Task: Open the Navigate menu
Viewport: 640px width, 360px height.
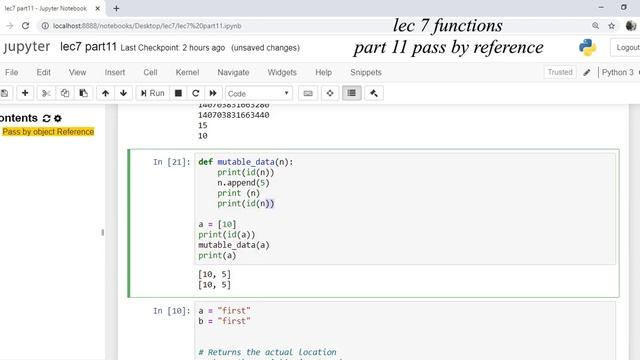Action: click(x=233, y=72)
